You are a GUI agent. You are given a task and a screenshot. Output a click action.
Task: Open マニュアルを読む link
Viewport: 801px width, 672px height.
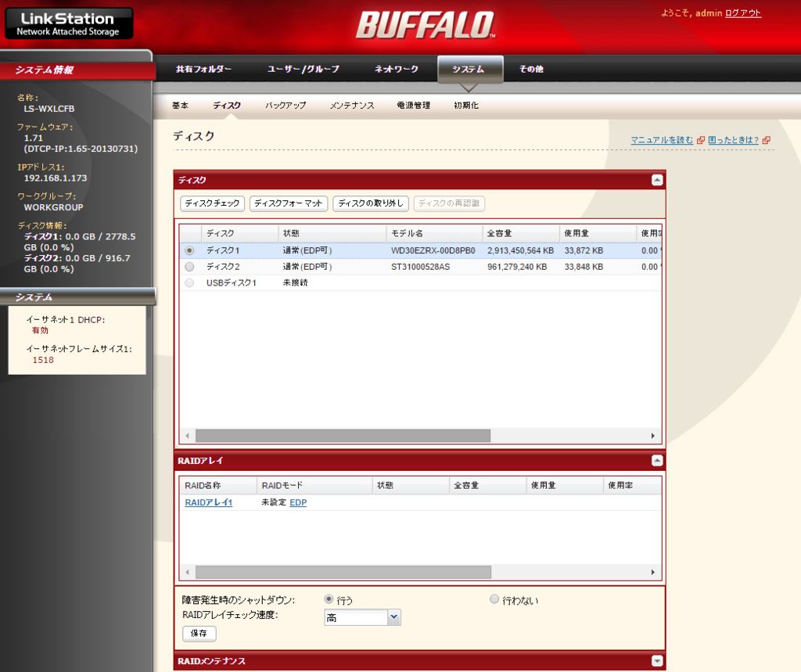tap(662, 140)
